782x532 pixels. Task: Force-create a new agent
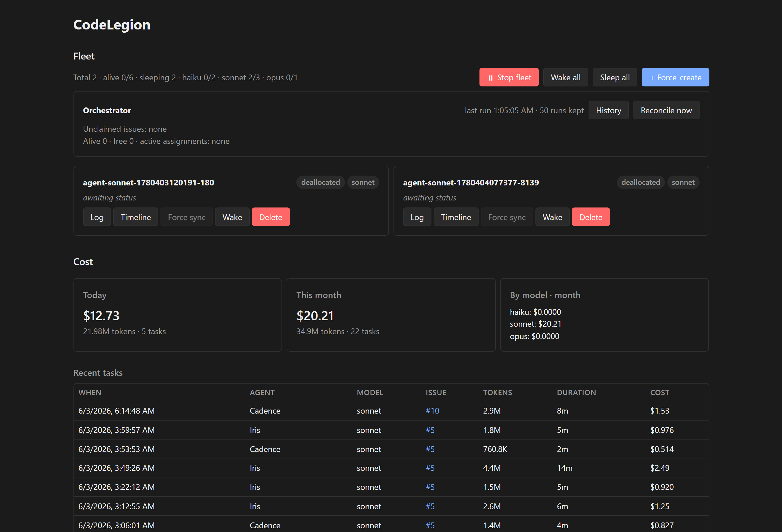[x=675, y=77]
